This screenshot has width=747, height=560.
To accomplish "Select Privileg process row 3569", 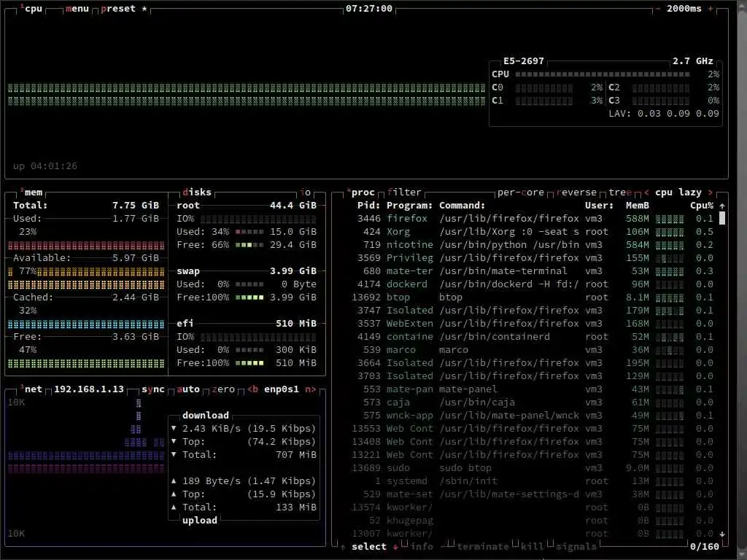I will pos(525,258).
